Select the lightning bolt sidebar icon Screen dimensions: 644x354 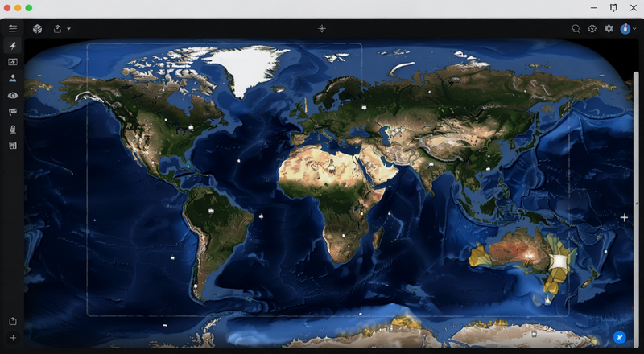[x=13, y=46]
